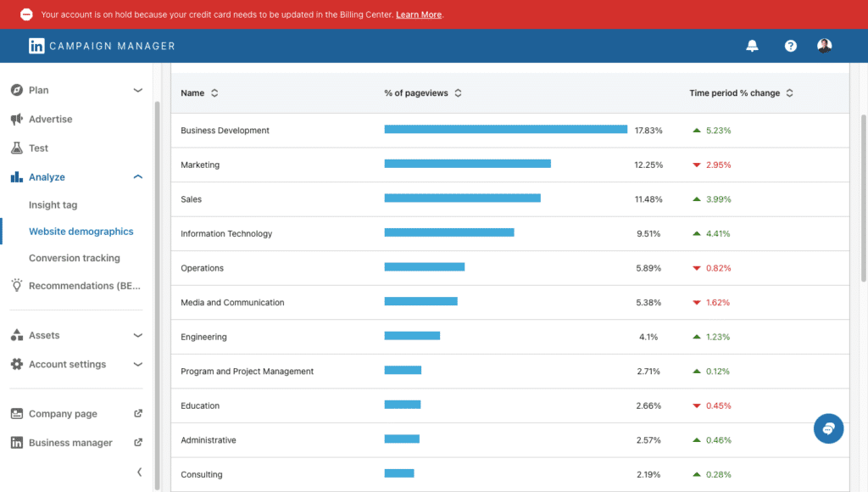
Task: Open Business manager external link icon
Action: coord(138,442)
